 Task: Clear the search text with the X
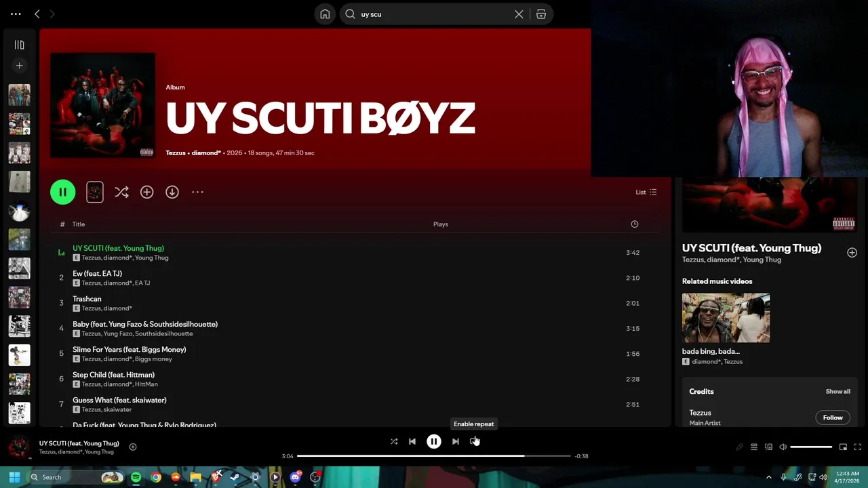[519, 14]
